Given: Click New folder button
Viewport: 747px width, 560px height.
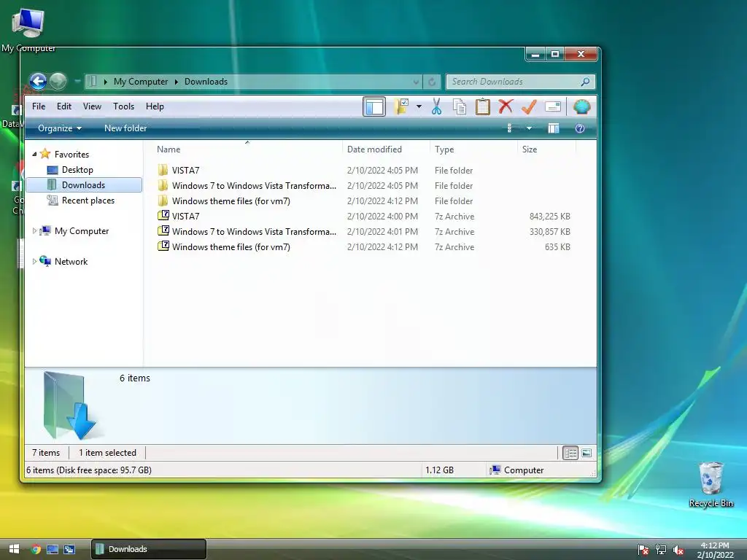Looking at the screenshot, I should pyautogui.click(x=125, y=128).
